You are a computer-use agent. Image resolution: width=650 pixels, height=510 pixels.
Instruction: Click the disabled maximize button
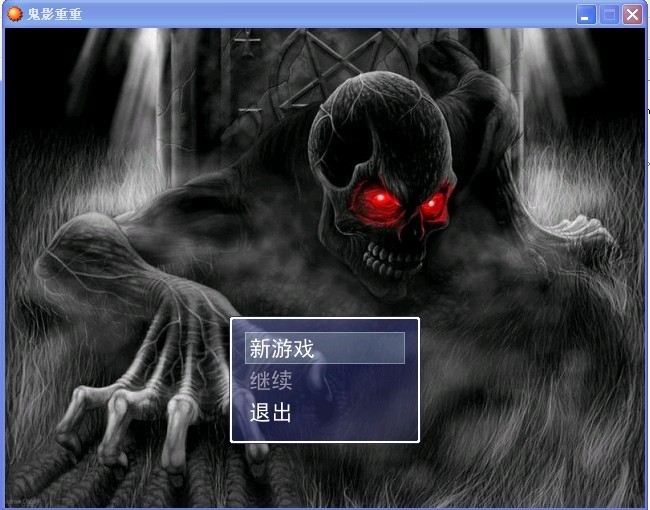pos(609,15)
